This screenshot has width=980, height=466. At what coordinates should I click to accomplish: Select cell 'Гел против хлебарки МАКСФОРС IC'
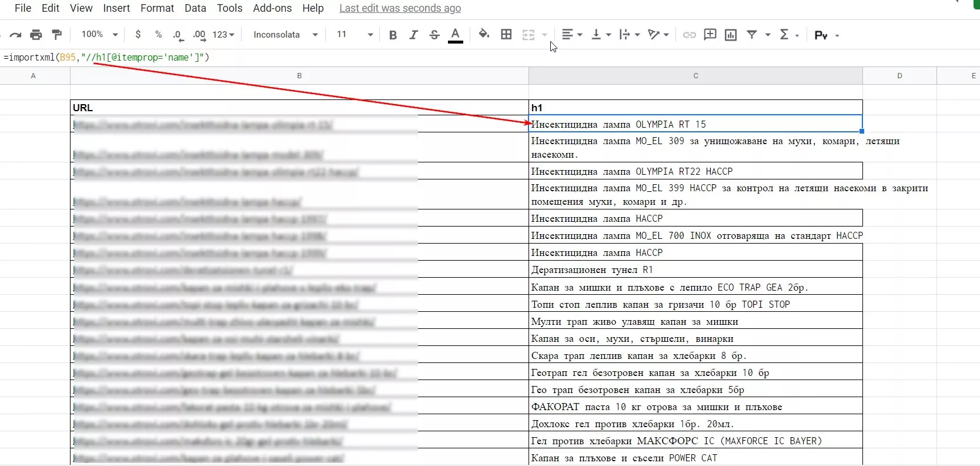695,441
